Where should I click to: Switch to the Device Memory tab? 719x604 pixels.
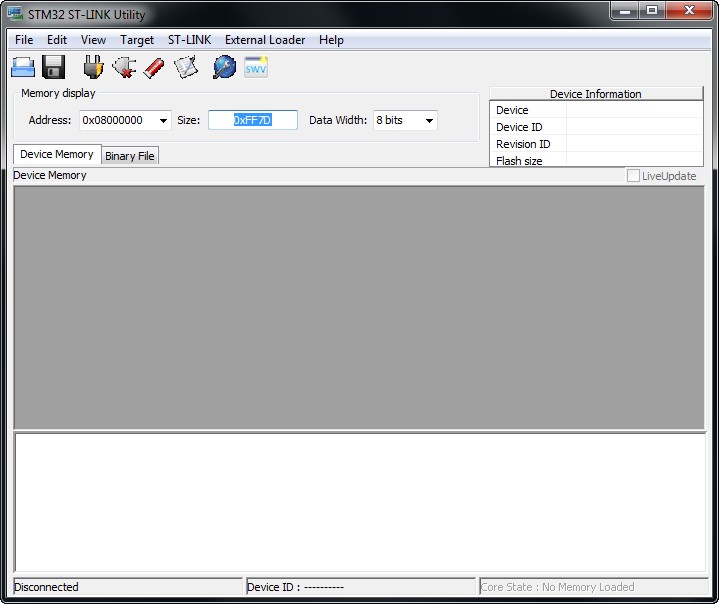point(57,154)
